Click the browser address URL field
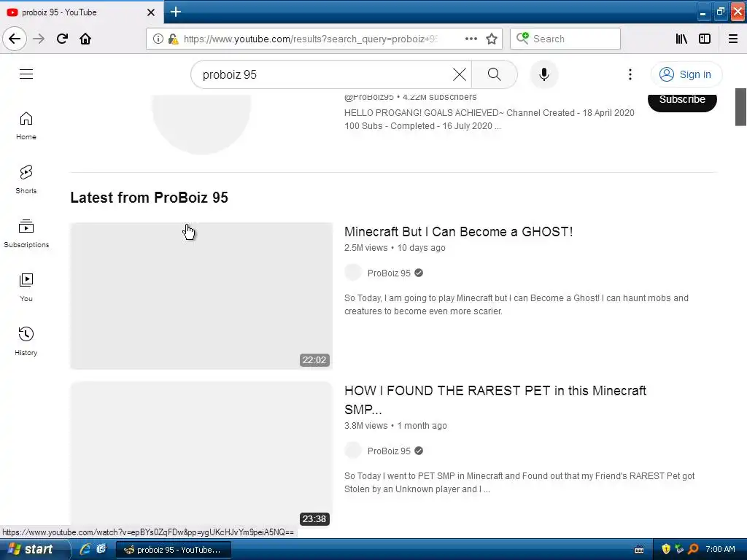This screenshot has height=560, width=747. tap(309, 39)
